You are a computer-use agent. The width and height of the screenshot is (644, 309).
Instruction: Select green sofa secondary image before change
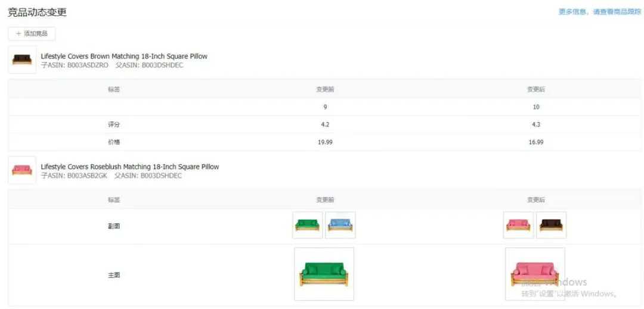[308, 225]
